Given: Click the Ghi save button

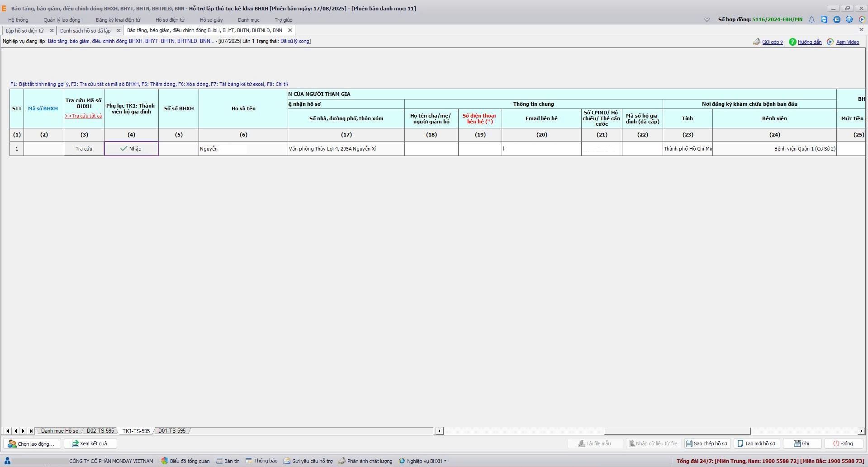Looking at the screenshot, I should click(802, 443).
